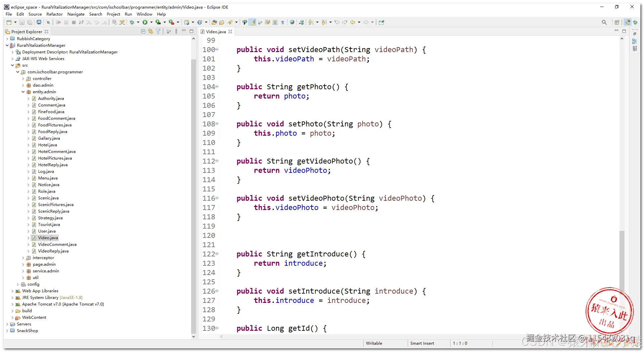Open the Back history dropdown arrow
Screen dimensions: 644x352
tap(359, 22)
